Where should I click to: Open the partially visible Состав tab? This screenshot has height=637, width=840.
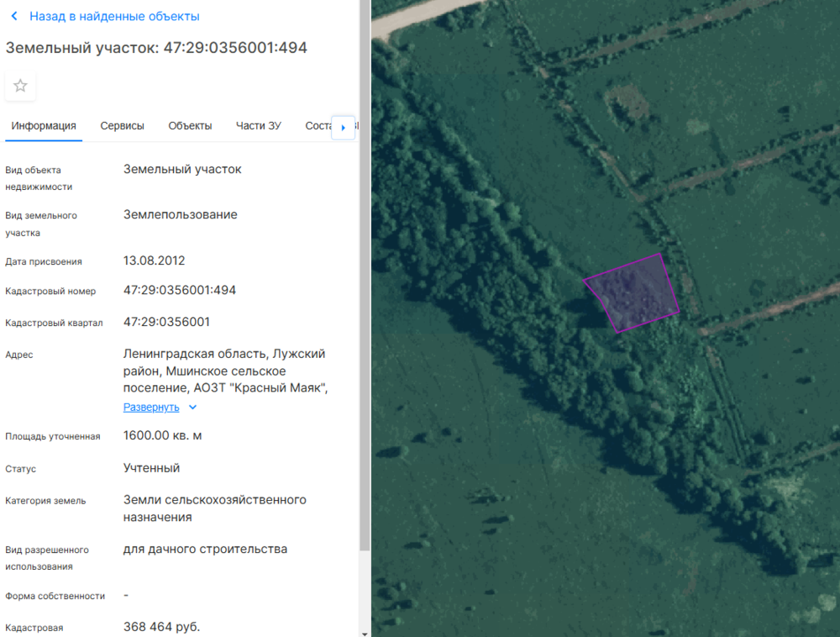[318, 126]
